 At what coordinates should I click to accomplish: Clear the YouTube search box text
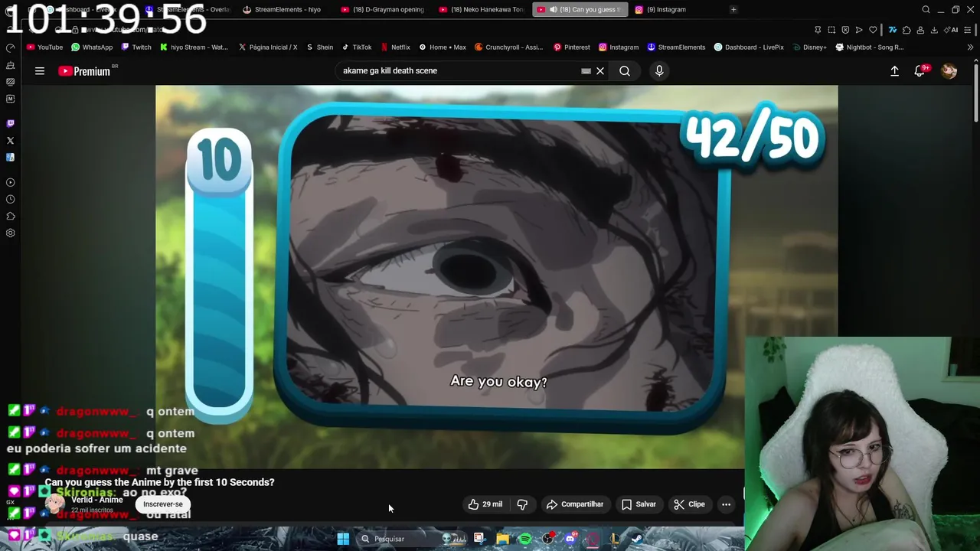(600, 71)
